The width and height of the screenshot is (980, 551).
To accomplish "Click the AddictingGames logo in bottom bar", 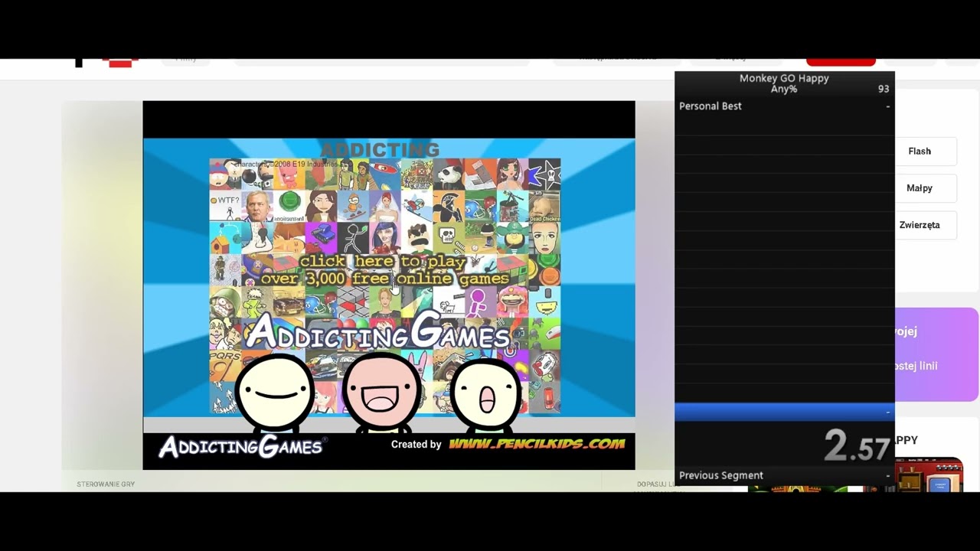I will (243, 446).
